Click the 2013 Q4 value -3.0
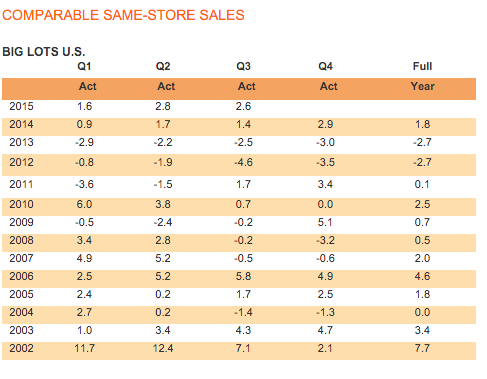 325,142
